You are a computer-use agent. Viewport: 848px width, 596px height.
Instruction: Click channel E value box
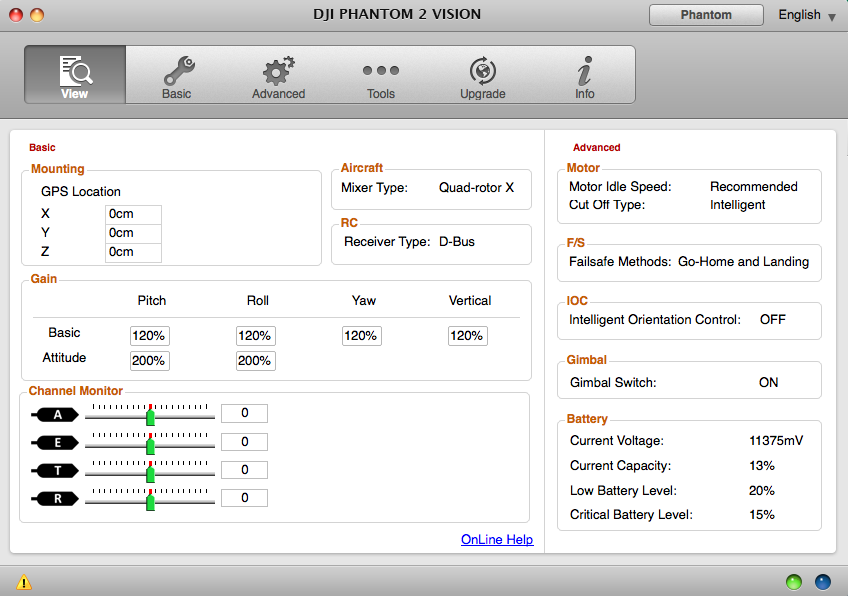pos(244,442)
